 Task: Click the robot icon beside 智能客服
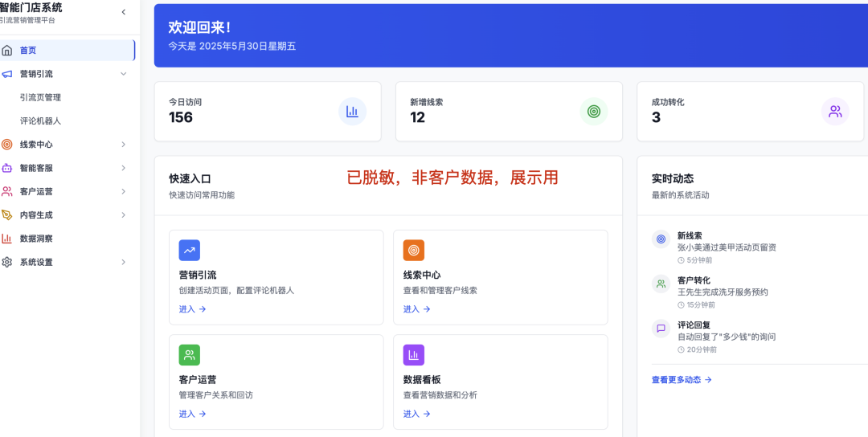point(6,168)
